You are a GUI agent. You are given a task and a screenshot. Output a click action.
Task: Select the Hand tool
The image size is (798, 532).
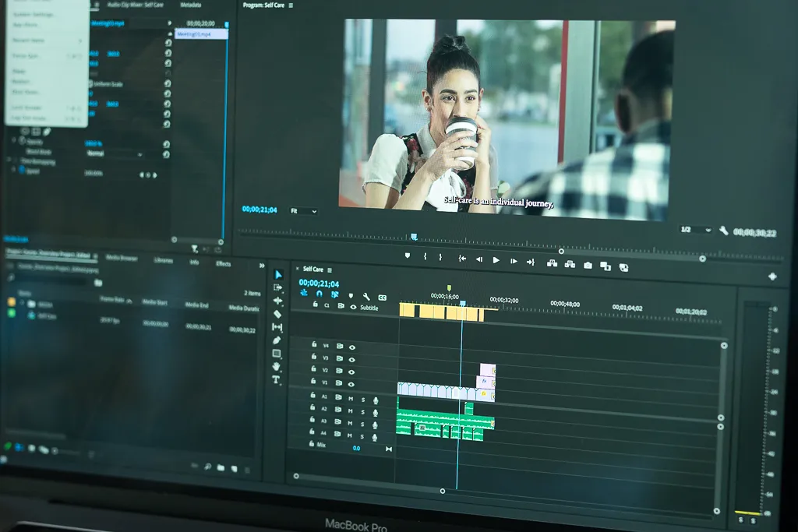point(276,366)
